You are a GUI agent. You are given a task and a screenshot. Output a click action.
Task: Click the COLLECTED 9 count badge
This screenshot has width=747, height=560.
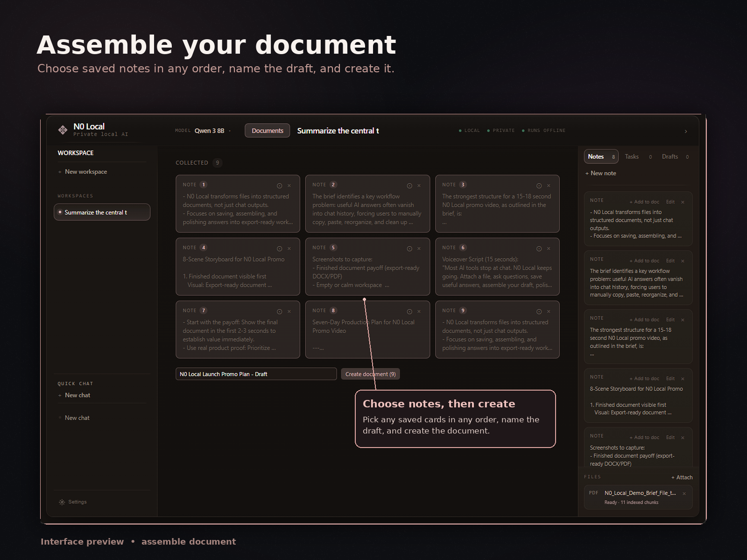[217, 163]
